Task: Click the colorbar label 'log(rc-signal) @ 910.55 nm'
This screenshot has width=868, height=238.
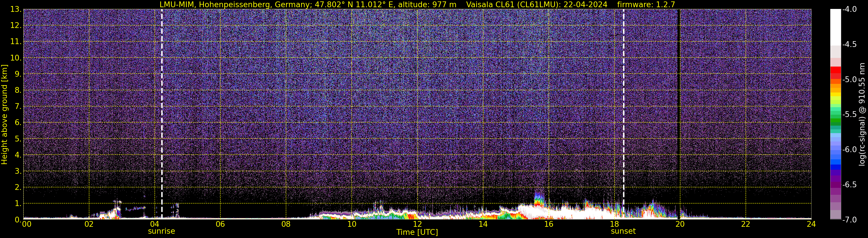Action: (x=862, y=114)
